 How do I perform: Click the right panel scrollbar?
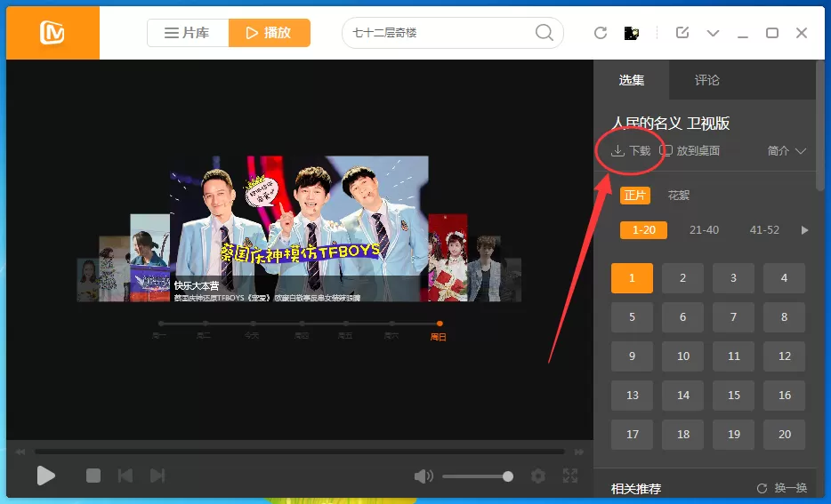819,124
